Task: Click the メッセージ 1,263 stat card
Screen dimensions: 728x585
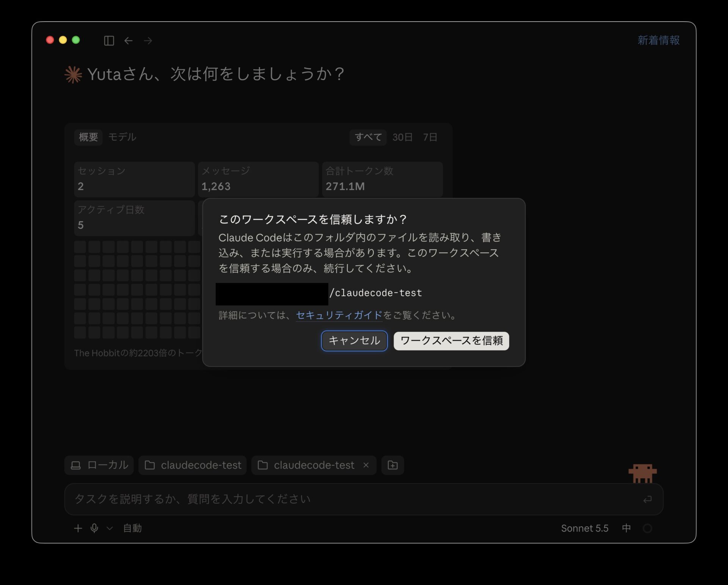Action: (x=258, y=179)
